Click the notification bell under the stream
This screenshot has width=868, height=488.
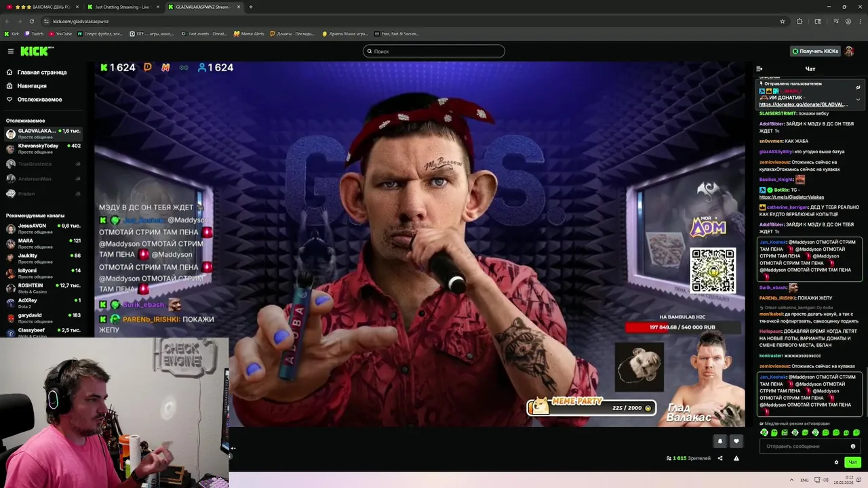click(720, 441)
